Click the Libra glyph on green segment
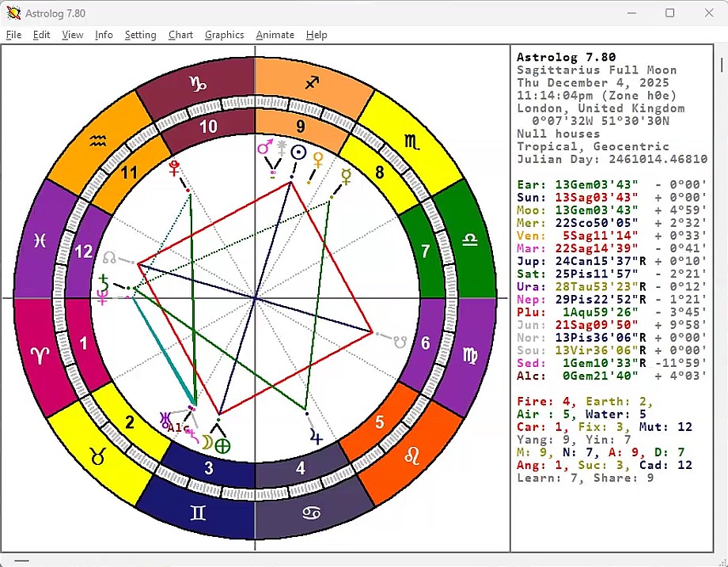728x567 pixels. click(x=471, y=240)
